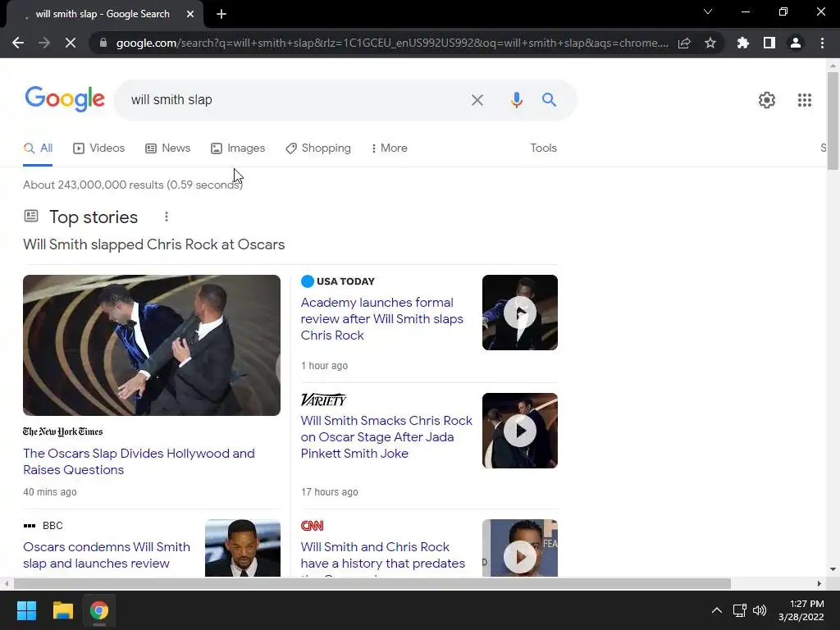Start voice search with the microphone

click(x=516, y=99)
